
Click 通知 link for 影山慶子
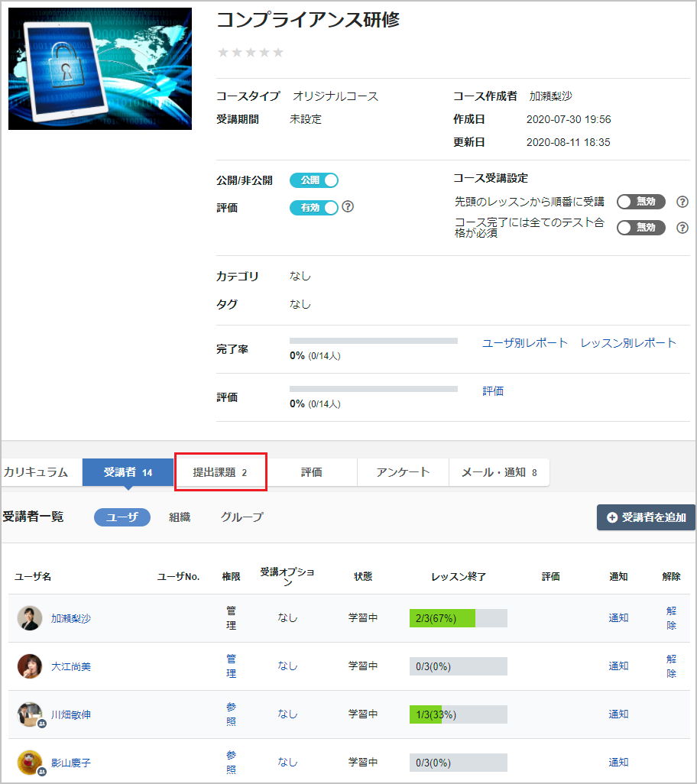(x=618, y=762)
